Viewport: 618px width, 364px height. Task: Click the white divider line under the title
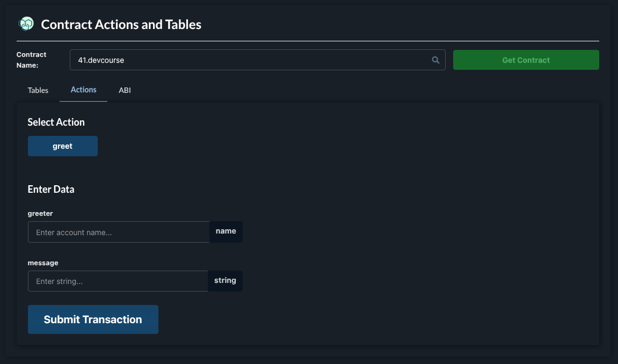pos(308,41)
